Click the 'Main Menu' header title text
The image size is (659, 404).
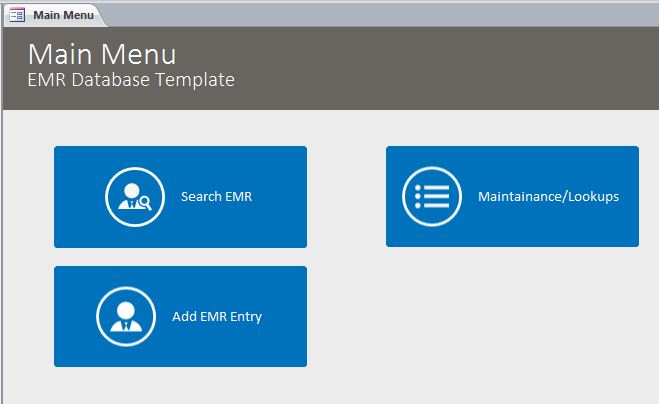pos(102,54)
